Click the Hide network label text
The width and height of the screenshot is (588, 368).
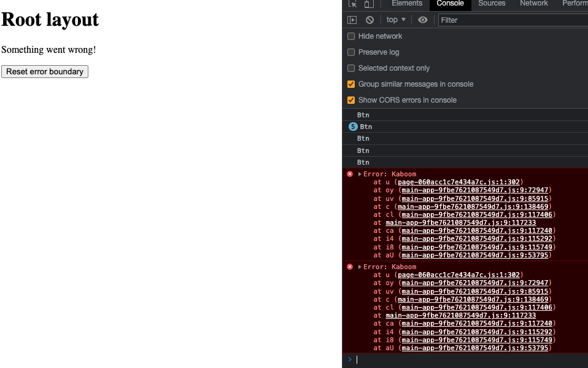(x=381, y=36)
